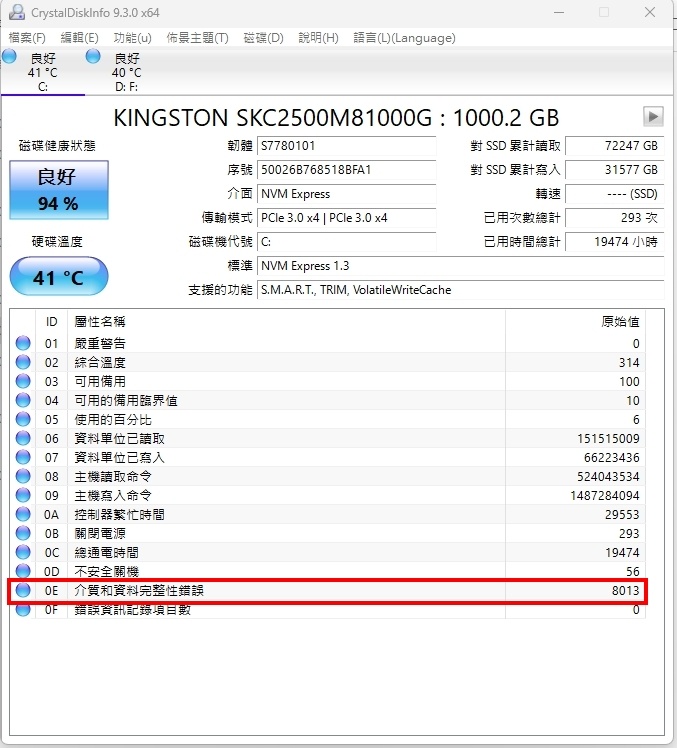
Task: Click the firmware 韌體 S7780101 field
Action: click(x=347, y=146)
